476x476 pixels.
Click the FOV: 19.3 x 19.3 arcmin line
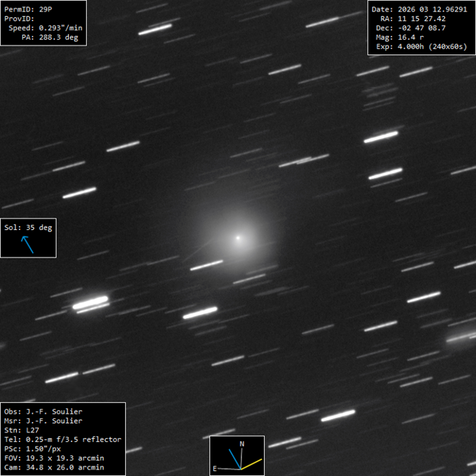(x=54, y=458)
